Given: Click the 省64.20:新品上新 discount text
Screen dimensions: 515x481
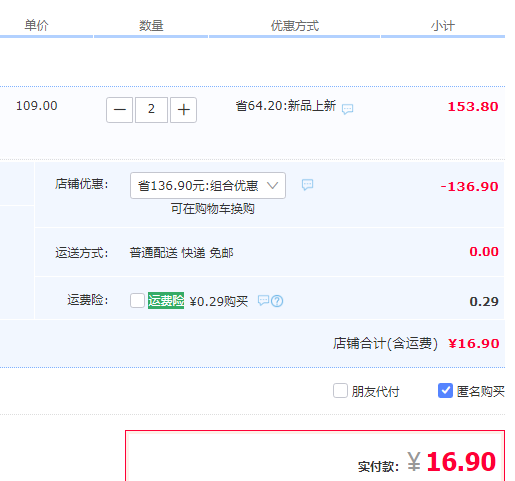Looking at the screenshot, I should (286, 106).
